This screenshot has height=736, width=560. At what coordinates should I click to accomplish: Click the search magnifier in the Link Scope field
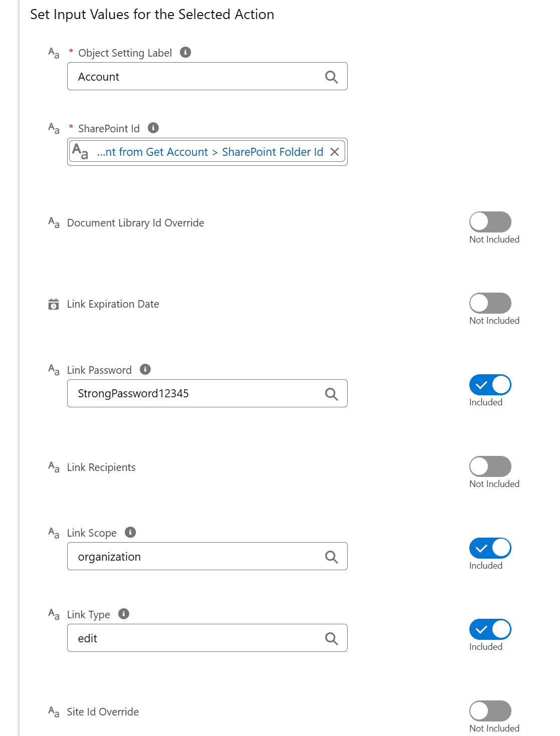(x=331, y=556)
